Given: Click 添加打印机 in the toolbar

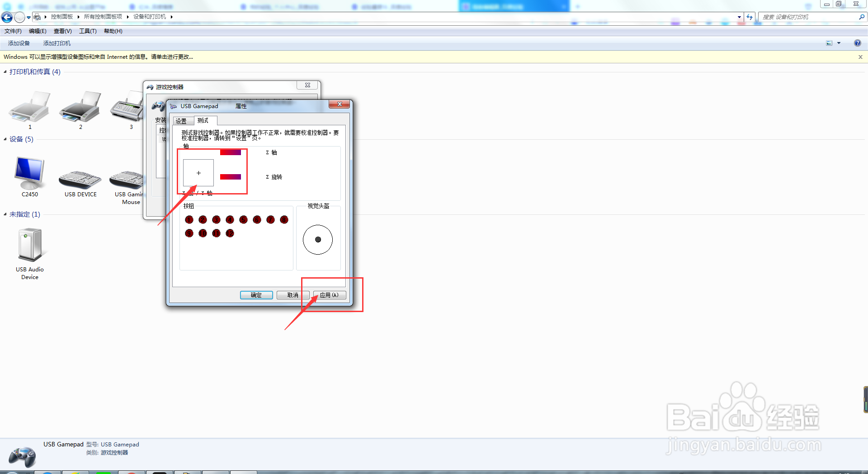Looking at the screenshot, I should pos(57,43).
